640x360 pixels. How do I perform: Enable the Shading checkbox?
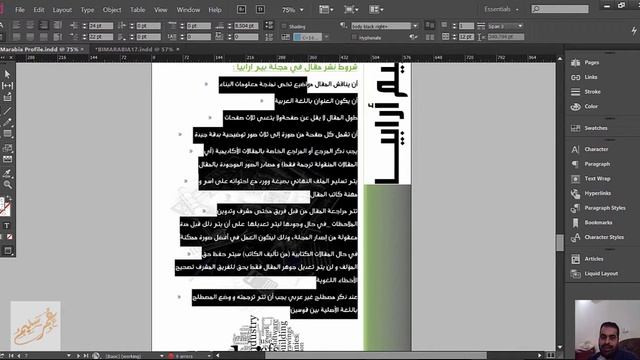pyautogui.click(x=284, y=27)
